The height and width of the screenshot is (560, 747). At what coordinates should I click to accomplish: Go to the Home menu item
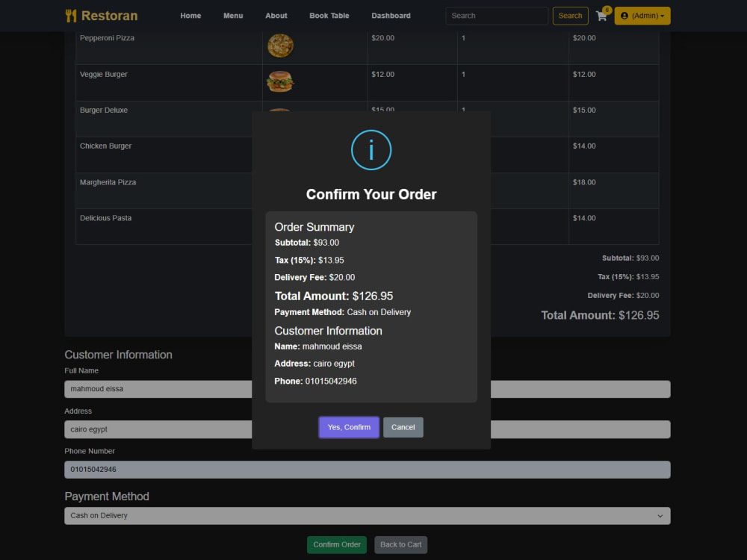tap(190, 16)
